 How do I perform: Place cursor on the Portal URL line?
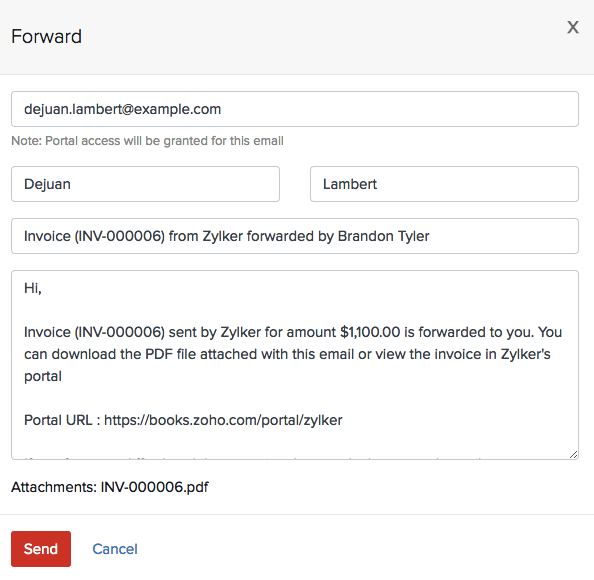pyautogui.click(x=183, y=420)
